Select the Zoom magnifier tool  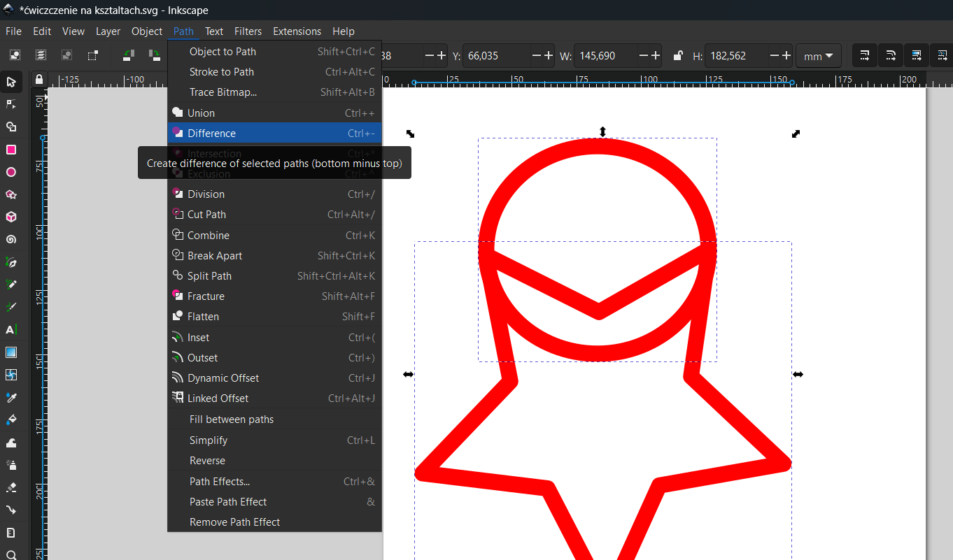pos(11,554)
